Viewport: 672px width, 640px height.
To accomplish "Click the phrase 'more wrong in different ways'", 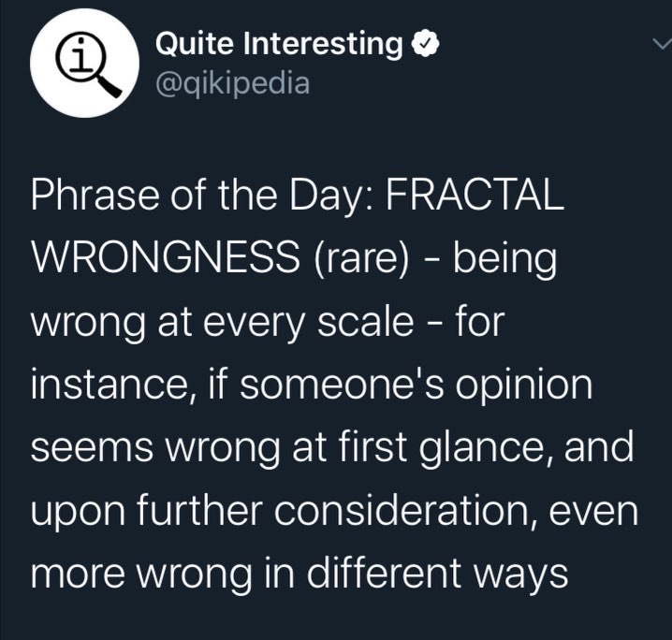I will (x=299, y=574).
